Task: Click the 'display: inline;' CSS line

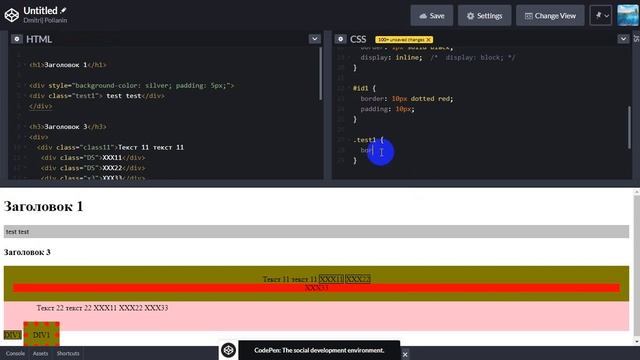Action: click(x=391, y=58)
